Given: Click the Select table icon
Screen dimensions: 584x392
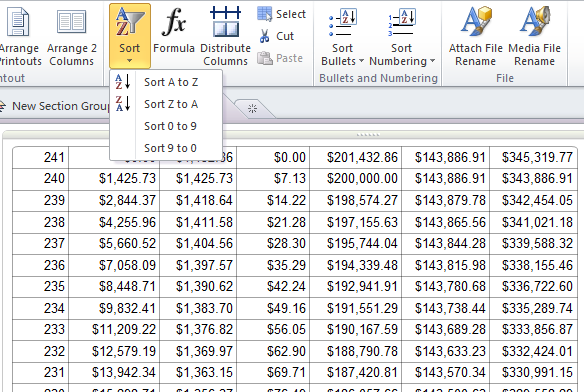Looking at the screenshot, I should coord(264,14).
